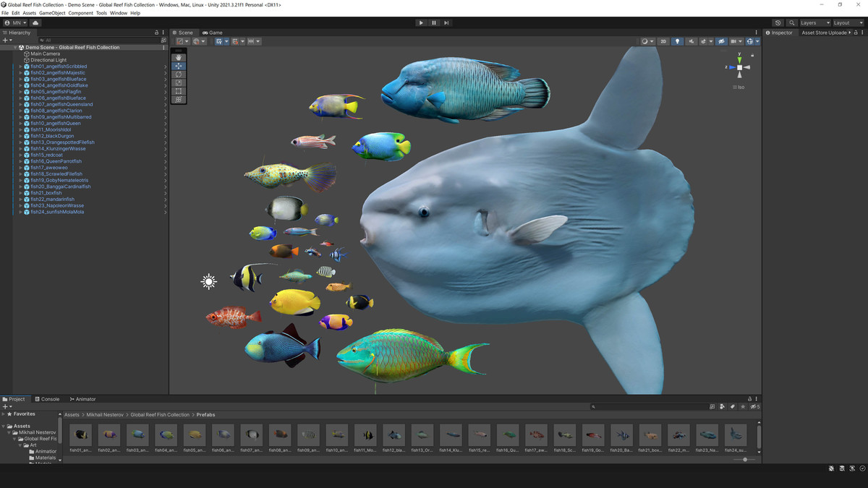Mute Scene view audio
Image resolution: width=868 pixels, height=488 pixels.
pos(692,41)
